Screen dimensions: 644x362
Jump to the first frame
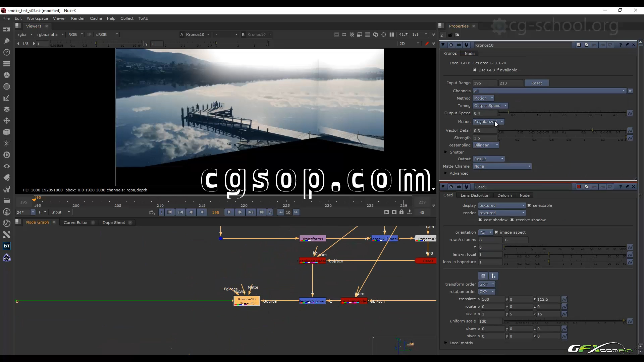(170, 212)
